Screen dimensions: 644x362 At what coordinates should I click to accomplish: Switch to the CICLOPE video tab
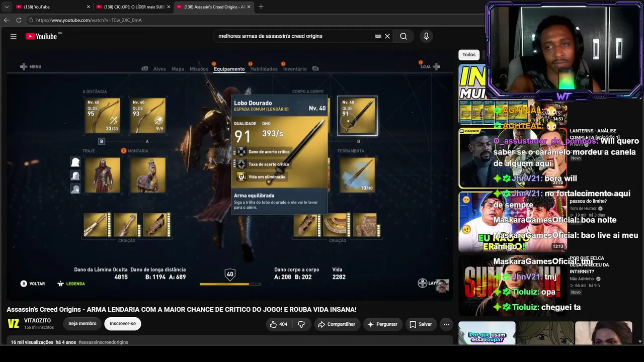pyautogui.click(x=133, y=7)
